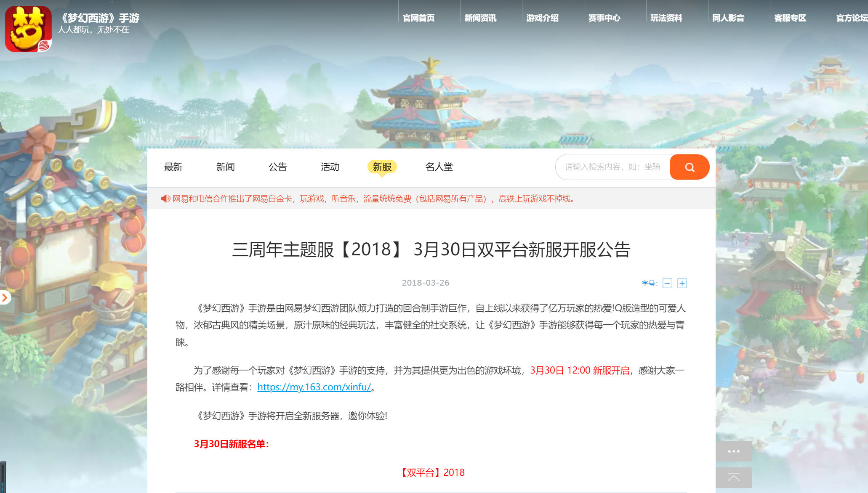Open the three-dots floating menu button
Viewport: 868px width, 493px height.
[733, 451]
